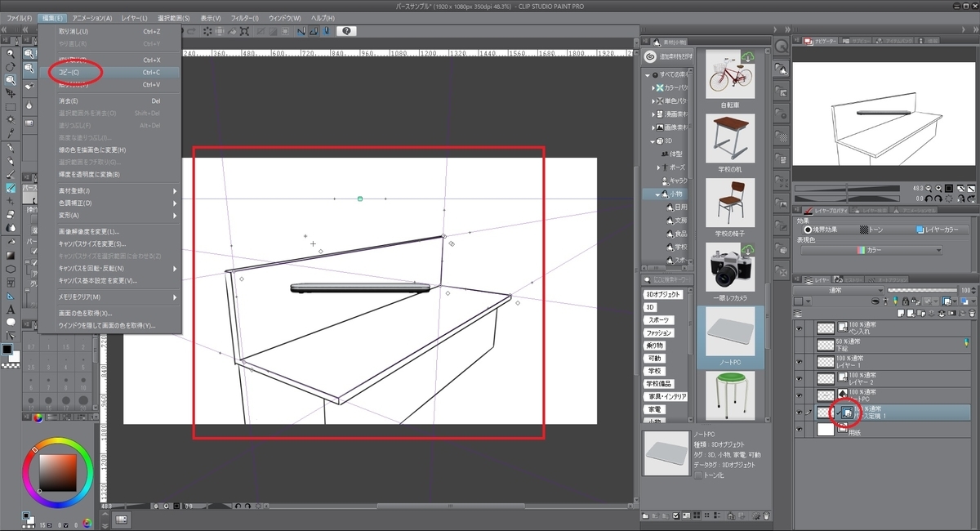Viewport: 980px width, 531px height.
Task: Show the 下絵 layer
Action: (x=799, y=344)
